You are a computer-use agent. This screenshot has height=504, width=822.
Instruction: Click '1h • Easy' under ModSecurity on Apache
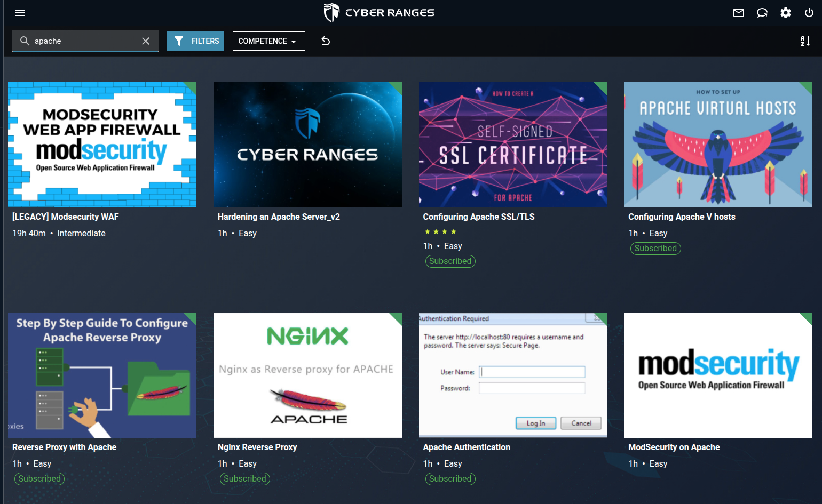click(648, 463)
